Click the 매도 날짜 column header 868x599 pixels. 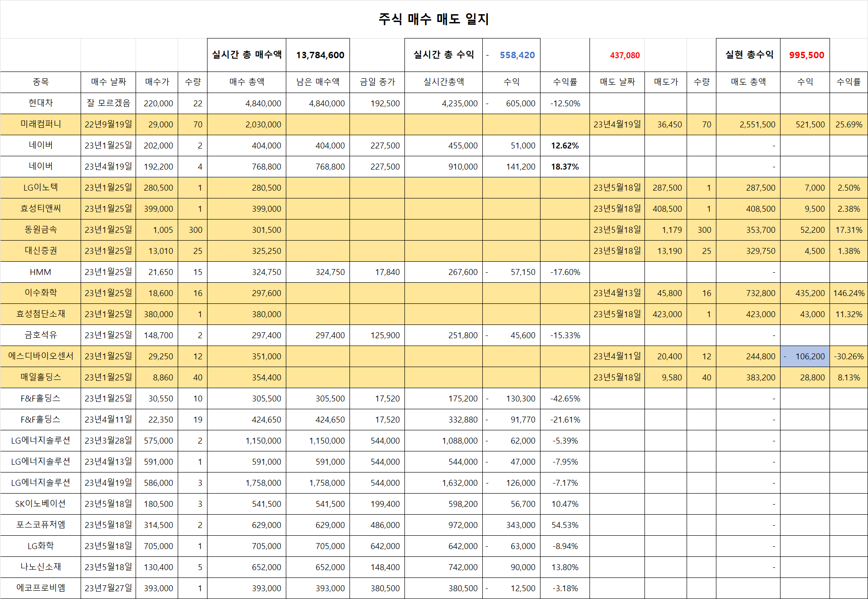tap(617, 82)
